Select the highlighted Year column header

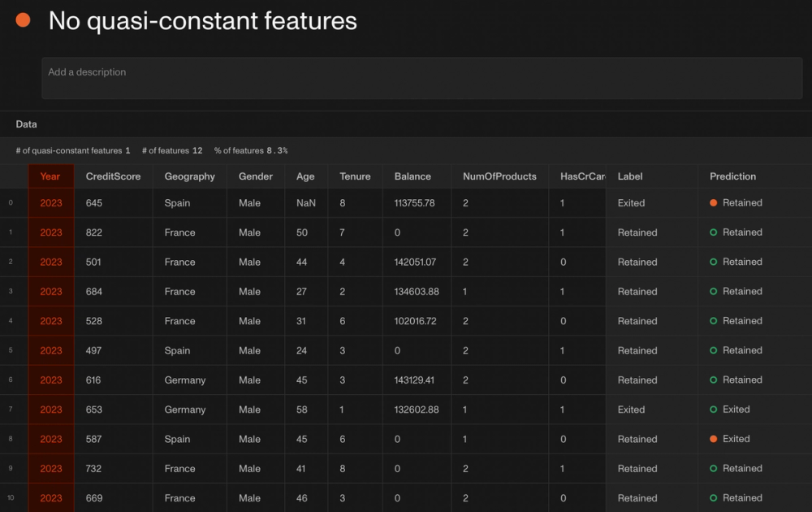pos(50,176)
